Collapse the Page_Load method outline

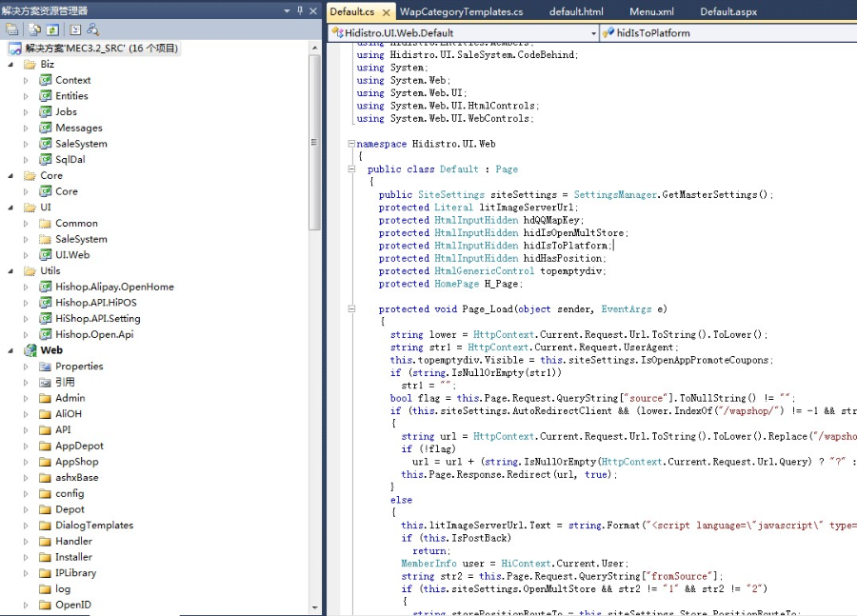[x=351, y=308]
